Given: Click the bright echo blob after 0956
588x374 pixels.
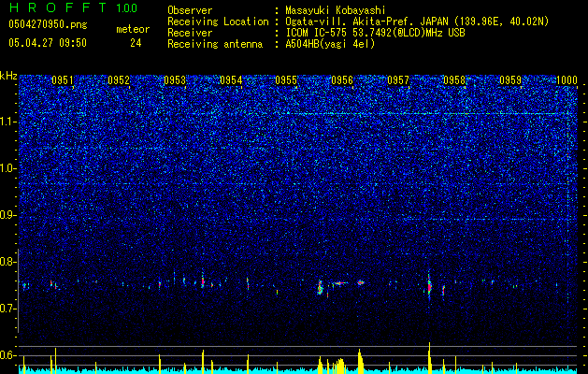Looking at the screenshot, I should point(361,282).
